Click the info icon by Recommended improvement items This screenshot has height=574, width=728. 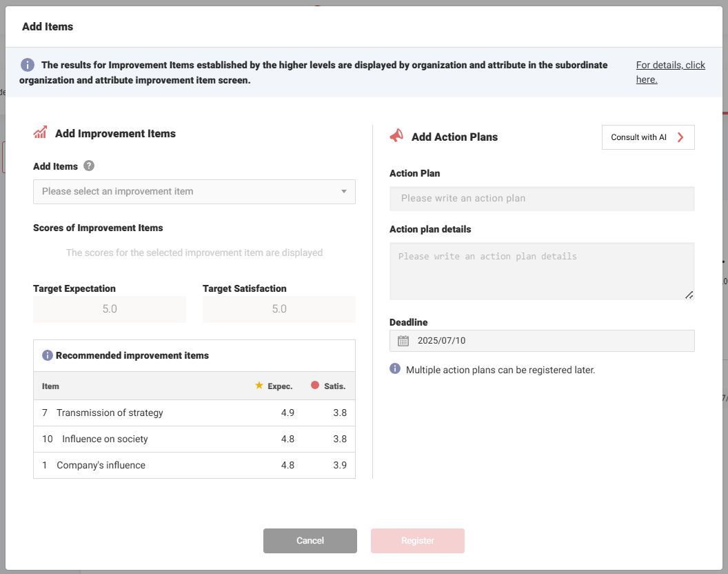[x=47, y=355]
